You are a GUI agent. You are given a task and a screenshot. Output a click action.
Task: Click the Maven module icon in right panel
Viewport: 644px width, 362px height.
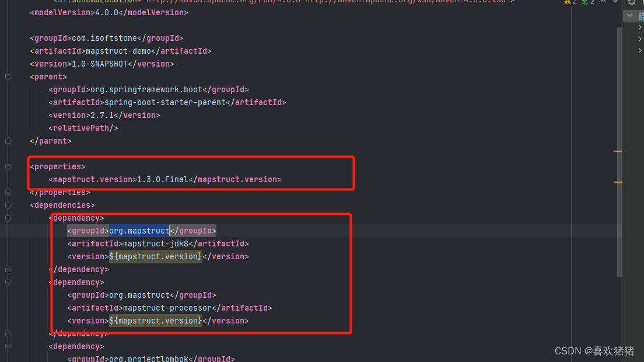click(x=641, y=15)
